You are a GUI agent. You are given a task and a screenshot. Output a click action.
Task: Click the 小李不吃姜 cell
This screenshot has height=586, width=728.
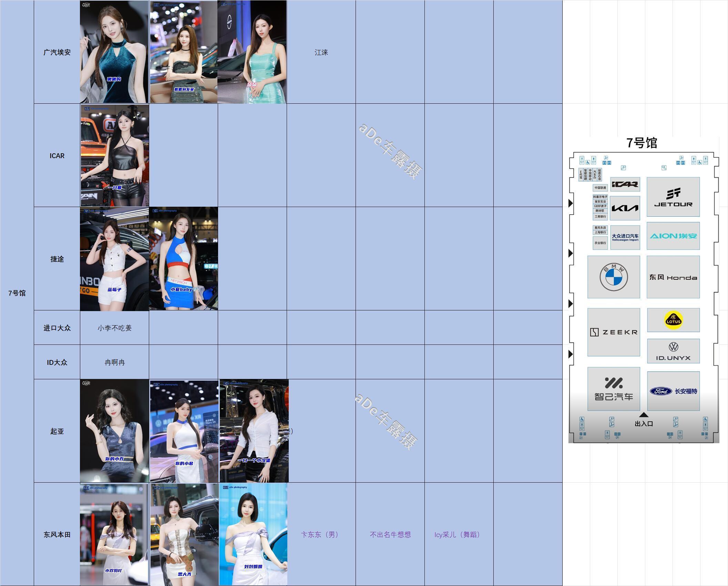tap(114, 328)
